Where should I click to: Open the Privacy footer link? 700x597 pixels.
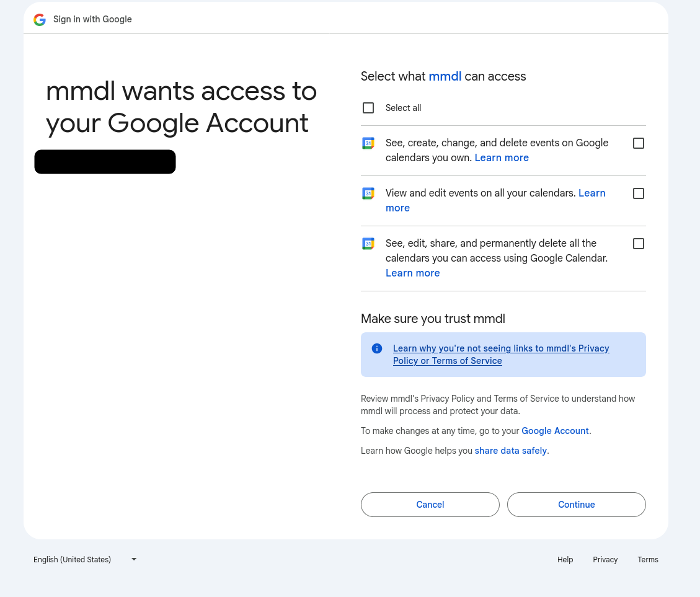click(x=605, y=559)
